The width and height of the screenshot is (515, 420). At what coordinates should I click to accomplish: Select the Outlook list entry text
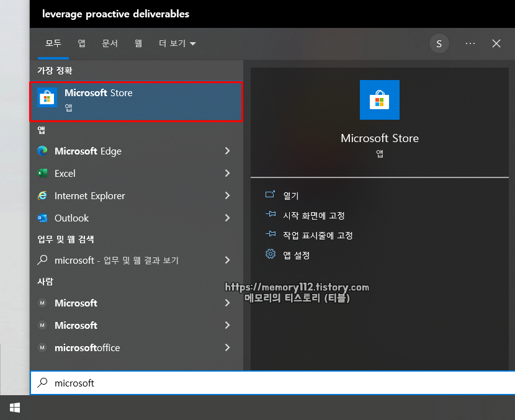tap(71, 218)
